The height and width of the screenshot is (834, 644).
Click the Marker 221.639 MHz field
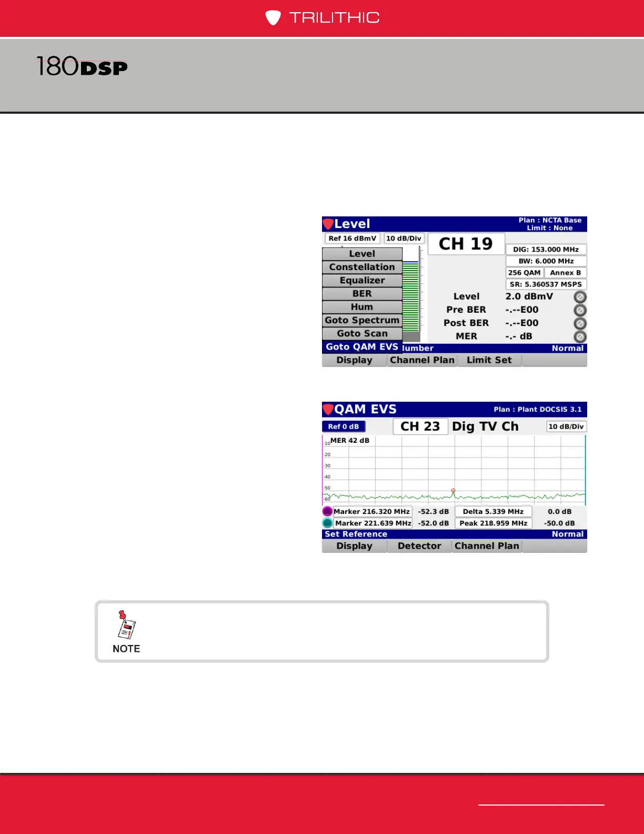[x=373, y=523]
